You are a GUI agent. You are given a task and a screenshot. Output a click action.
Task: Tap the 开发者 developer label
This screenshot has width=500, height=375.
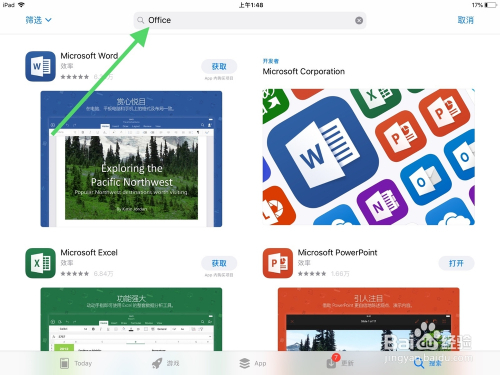(x=271, y=61)
